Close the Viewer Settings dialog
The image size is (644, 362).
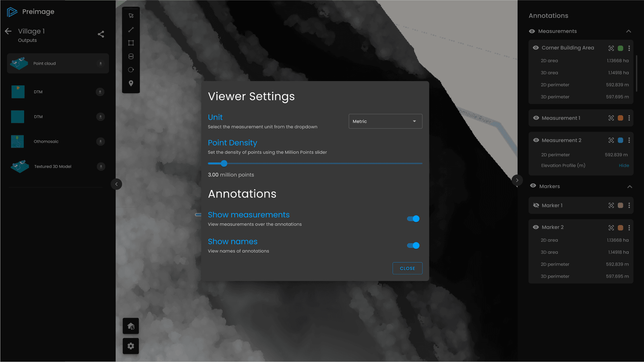pos(407,268)
